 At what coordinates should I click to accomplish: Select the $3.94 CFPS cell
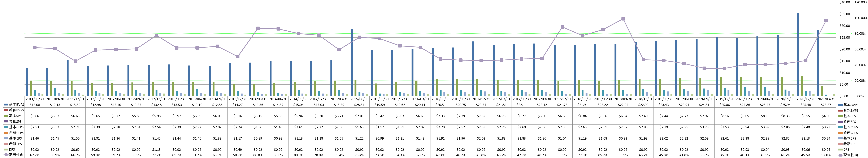click(x=745, y=127)
